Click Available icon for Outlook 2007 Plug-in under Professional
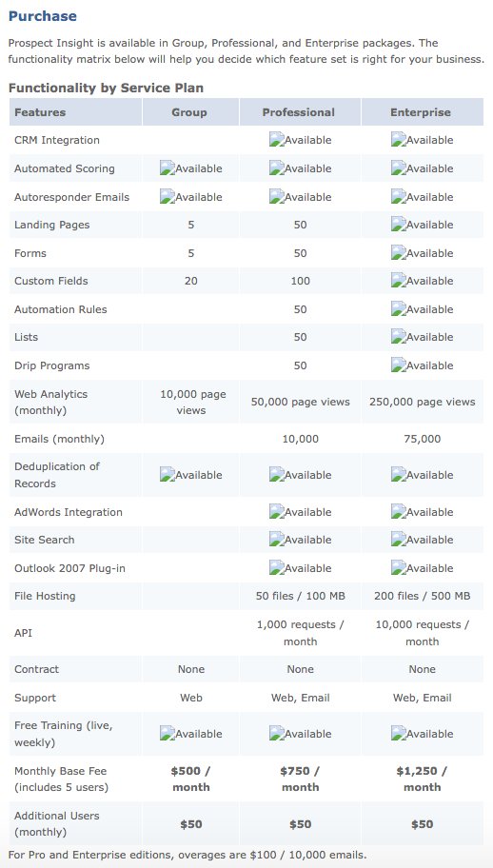Viewport: 493px width, 868px height. click(301, 568)
